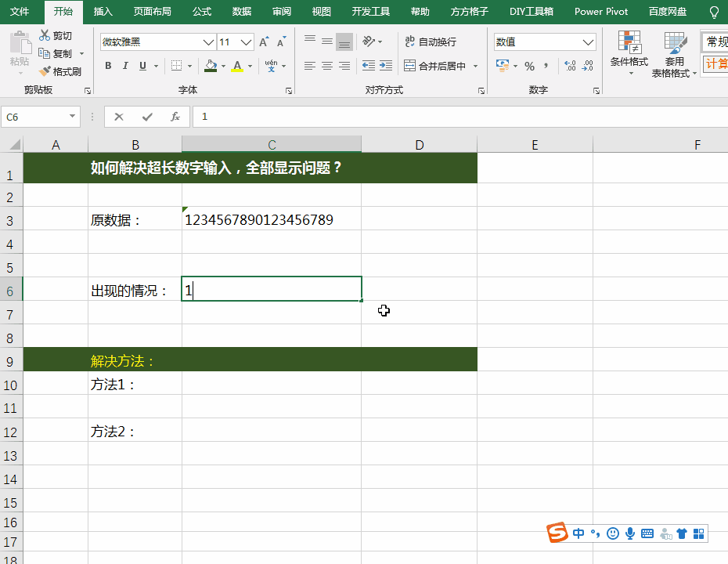Image resolution: width=728 pixels, height=564 pixels.
Task: Select column C header
Action: (272, 144)
